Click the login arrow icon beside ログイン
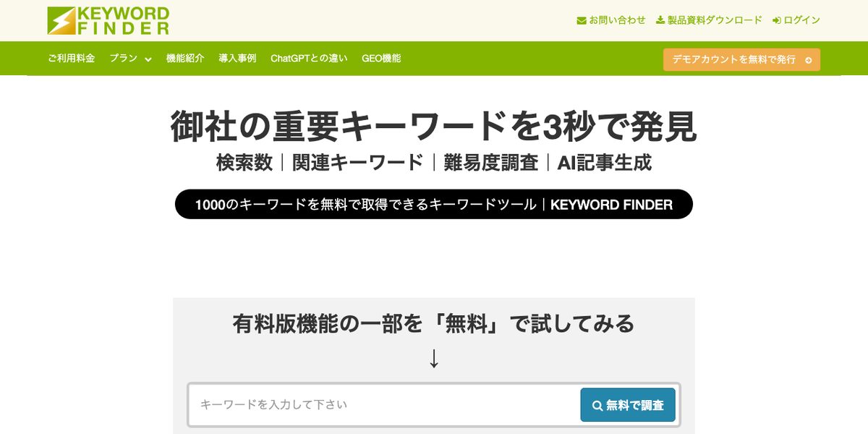868x434 pixels. (777, 20)
